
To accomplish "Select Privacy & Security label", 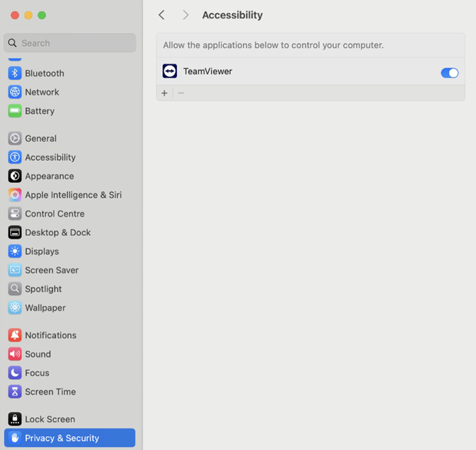I will (x=62, y=438).
